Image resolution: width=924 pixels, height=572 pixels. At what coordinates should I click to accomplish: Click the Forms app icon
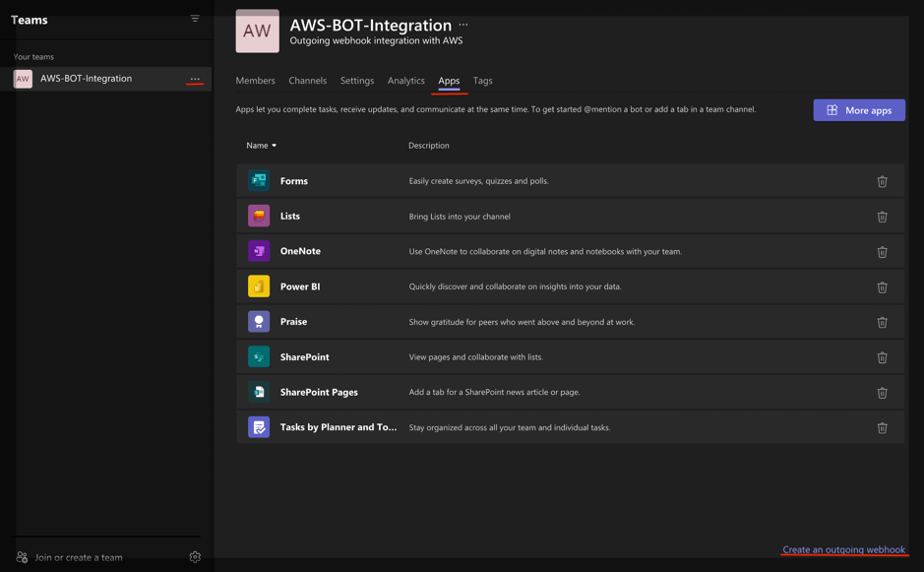[x=259, y=181]
